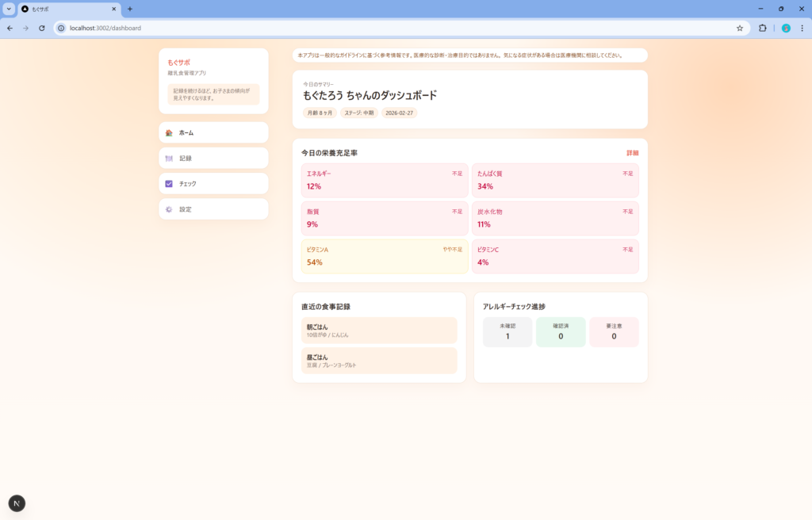Click the meal record icon in sidebar
This screenshot has width=812, height=520.
point(169,159)
